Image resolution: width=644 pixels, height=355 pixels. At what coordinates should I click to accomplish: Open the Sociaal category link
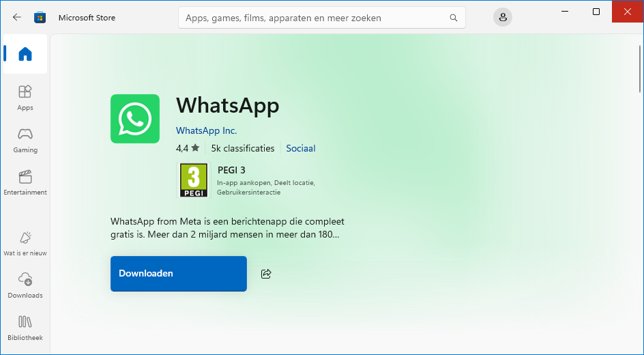tap(301, 148)
